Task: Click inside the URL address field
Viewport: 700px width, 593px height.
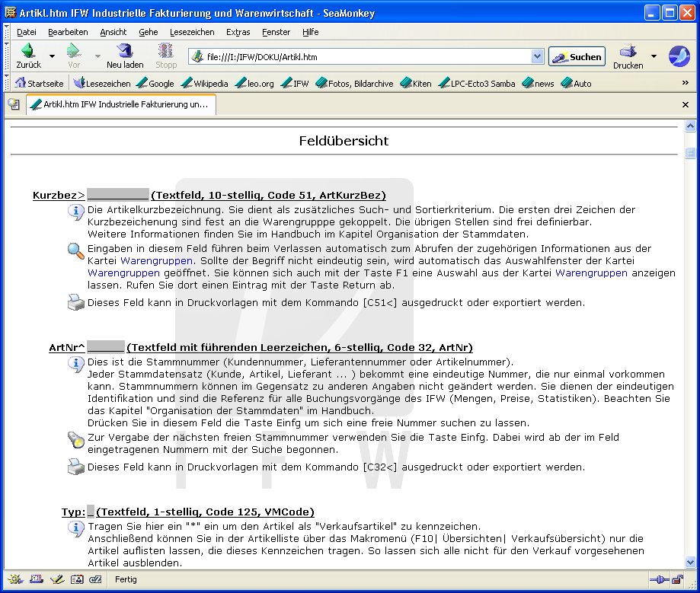Action: [x=366, y=57]
